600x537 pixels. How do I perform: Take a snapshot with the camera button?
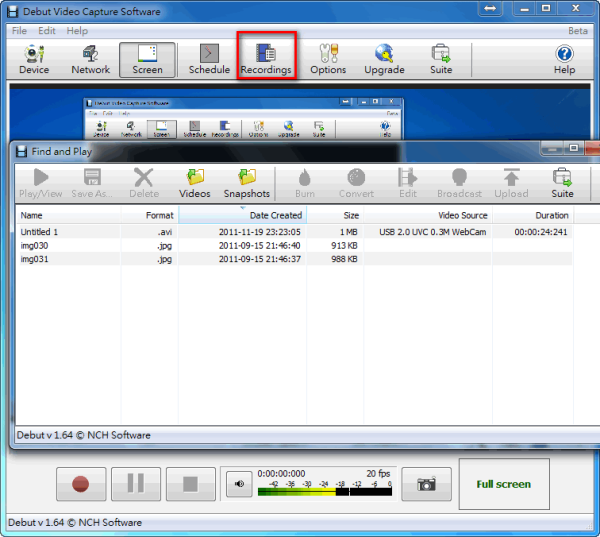point(426,484)
